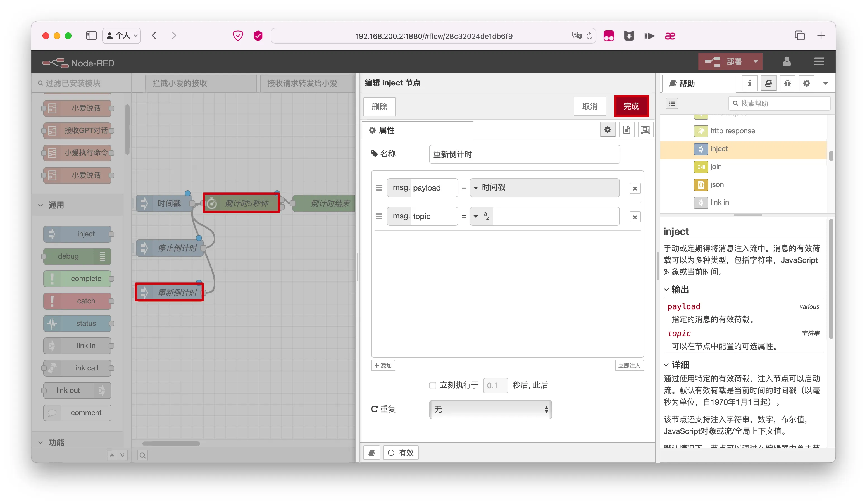The height and width of the screenshot is (504, 867).
Task: Toggle the help topics list view
Action: click(672, 104)
